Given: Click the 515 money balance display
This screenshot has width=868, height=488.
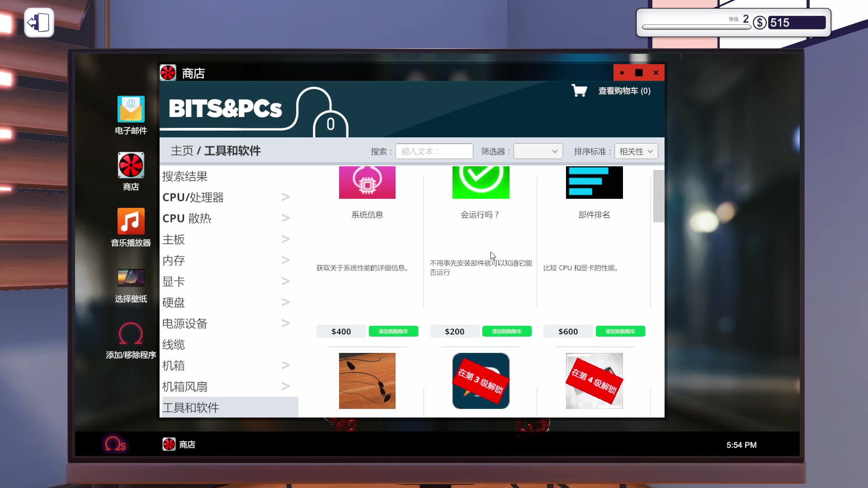Looking at the screenshot, I should coord(797,23).
